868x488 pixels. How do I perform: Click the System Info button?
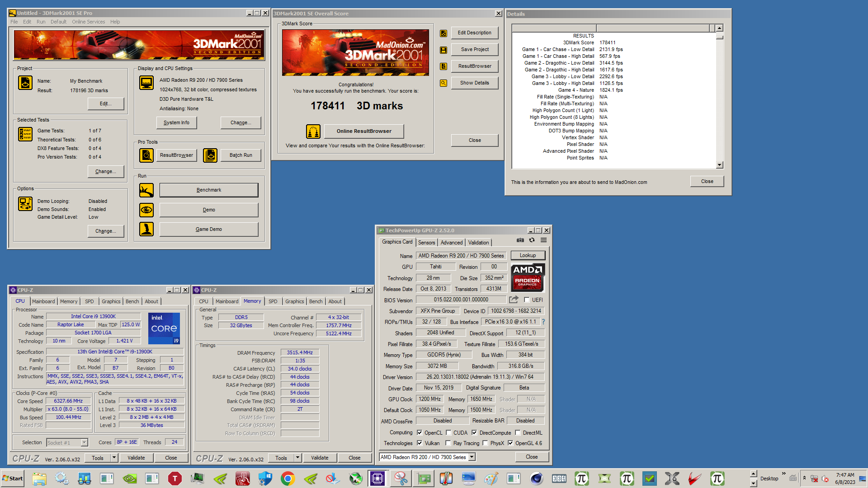(x=177, y=123)
